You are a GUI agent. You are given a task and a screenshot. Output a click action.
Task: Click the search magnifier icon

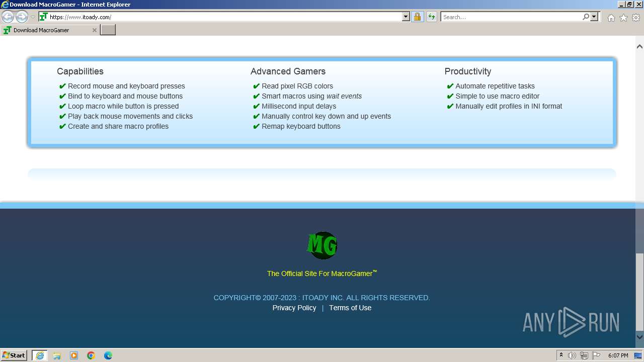586,17
